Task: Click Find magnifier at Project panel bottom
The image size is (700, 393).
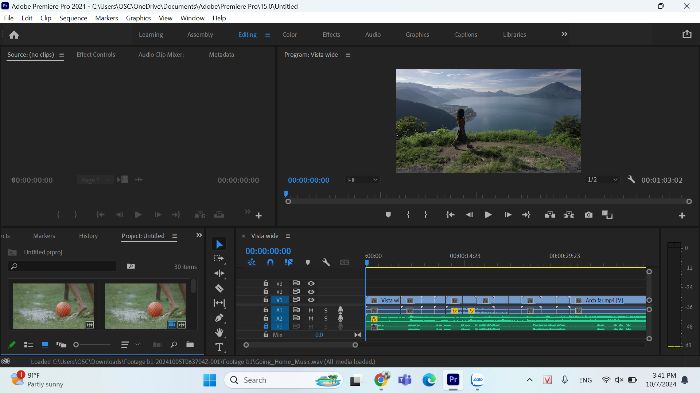Action: (x=174, y=344)
